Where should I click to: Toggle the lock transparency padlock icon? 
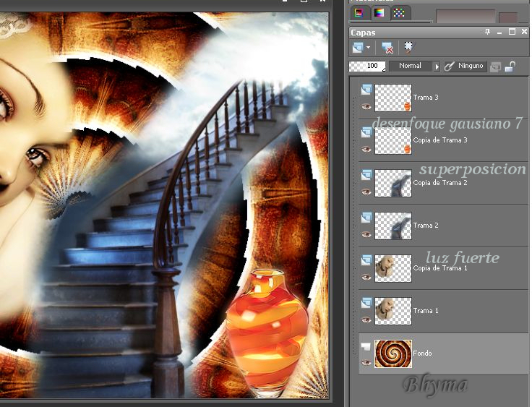510,67
